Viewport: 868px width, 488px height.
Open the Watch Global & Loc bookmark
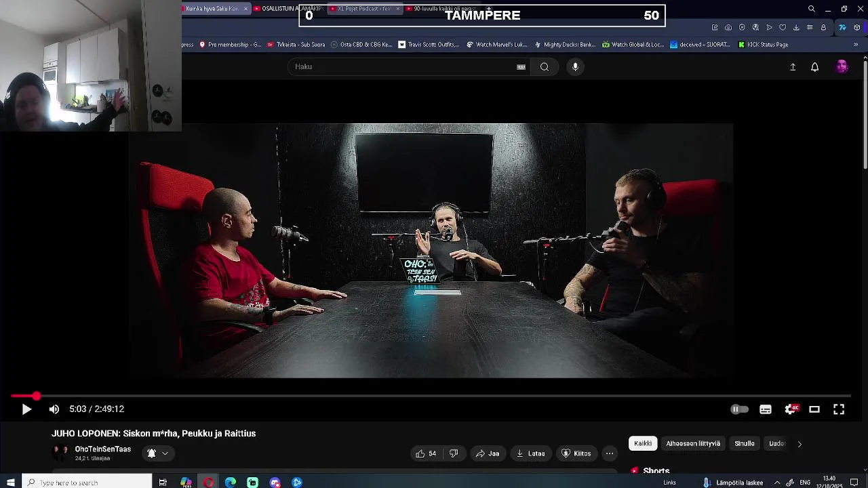click(633, 45)
